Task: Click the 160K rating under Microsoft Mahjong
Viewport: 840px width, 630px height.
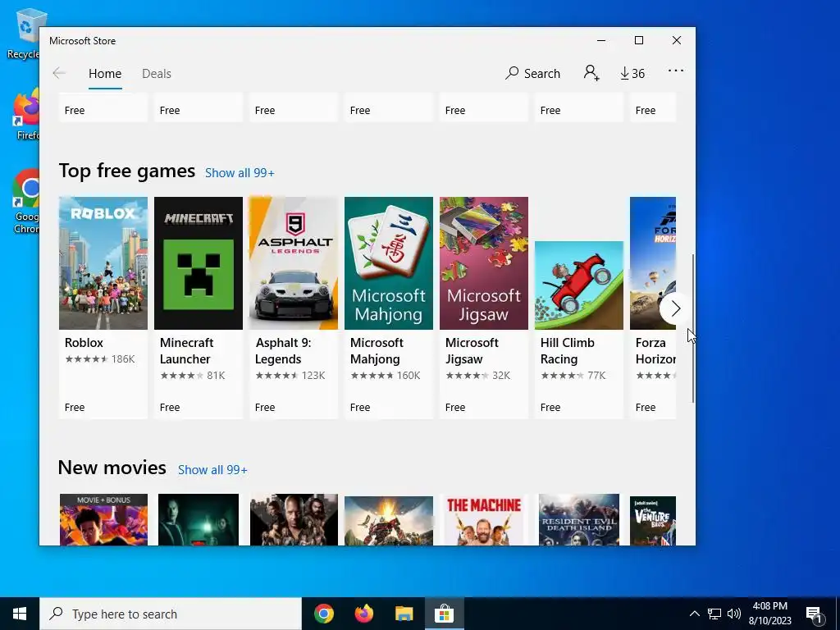Action: [386, 375]
